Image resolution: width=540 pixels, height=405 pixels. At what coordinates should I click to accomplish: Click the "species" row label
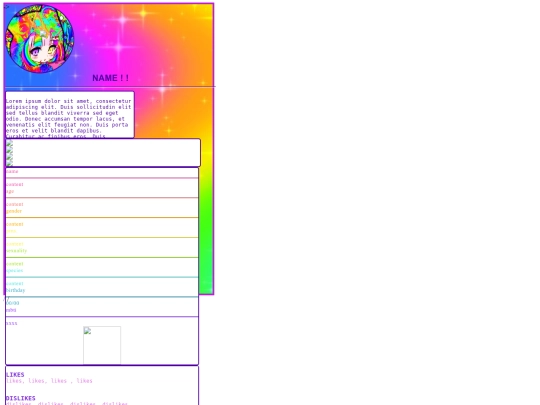coord(14,270)
